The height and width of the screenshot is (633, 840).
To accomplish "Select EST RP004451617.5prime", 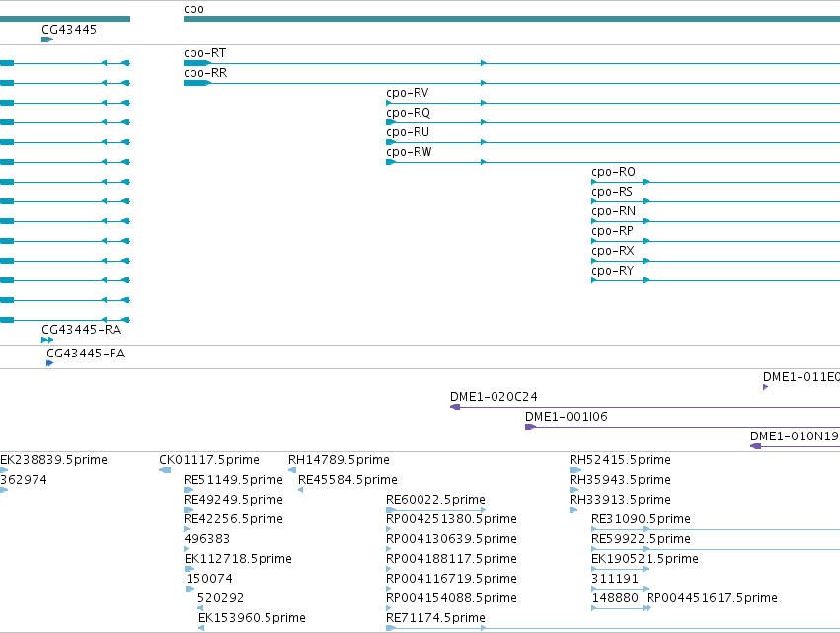I will click(712, 599).
